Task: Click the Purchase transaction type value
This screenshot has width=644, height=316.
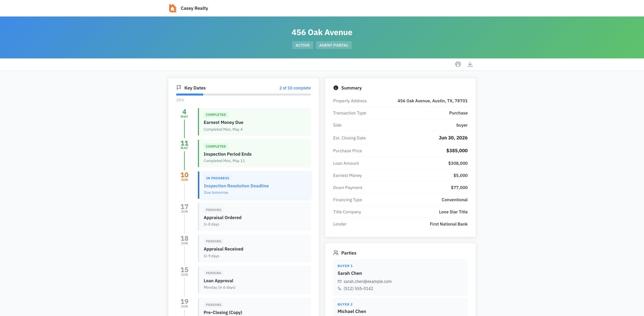Action: (x=458, y=113)
